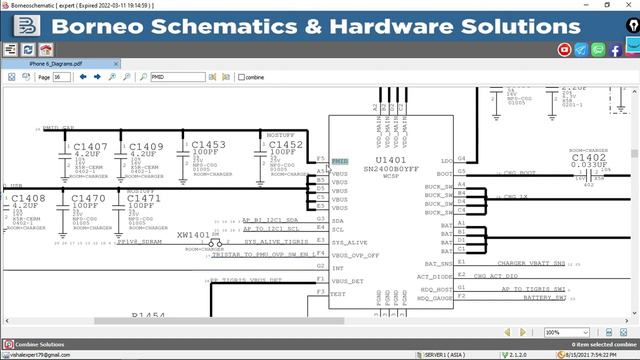Click the first zoom magnifier icon
This screenshot has height=360, width=640.
click(x=112, y=77)
